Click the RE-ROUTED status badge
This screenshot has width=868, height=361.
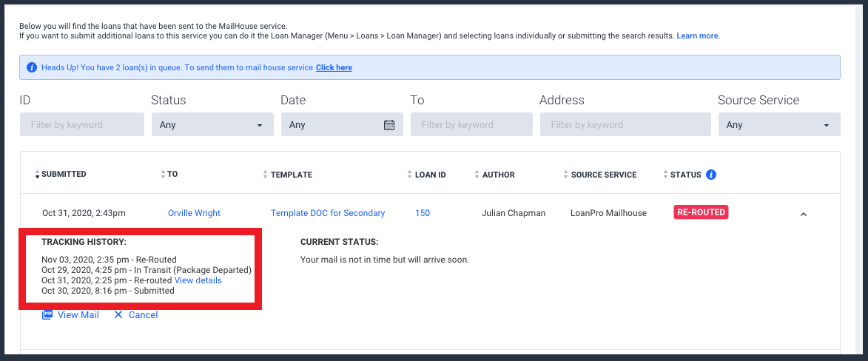(701, 212)
